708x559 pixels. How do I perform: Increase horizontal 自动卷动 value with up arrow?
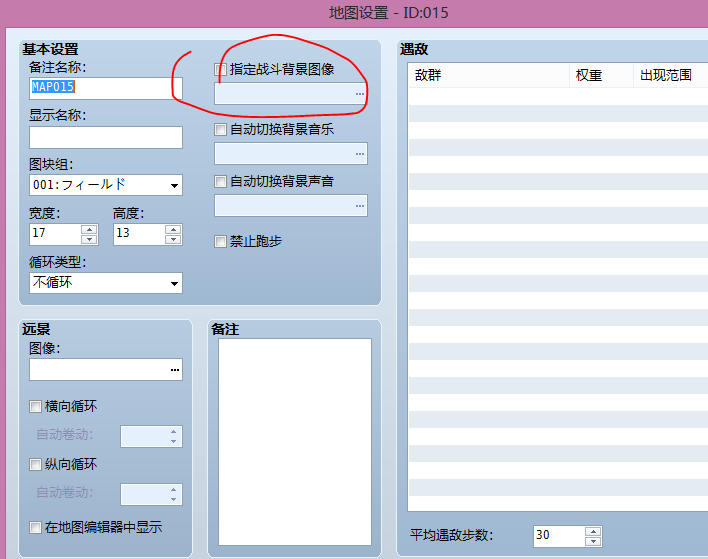pos(173,432)
